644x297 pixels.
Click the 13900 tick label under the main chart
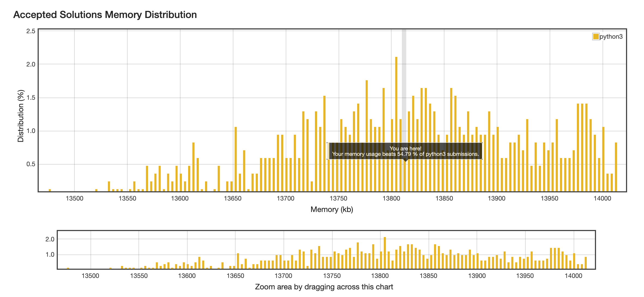tap(496, 198)
